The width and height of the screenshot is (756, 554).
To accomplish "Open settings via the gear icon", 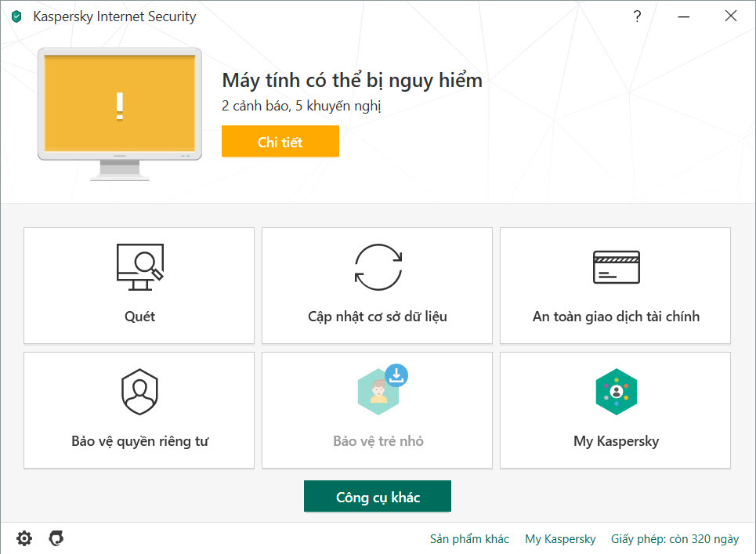I will [x=24, y=538].
